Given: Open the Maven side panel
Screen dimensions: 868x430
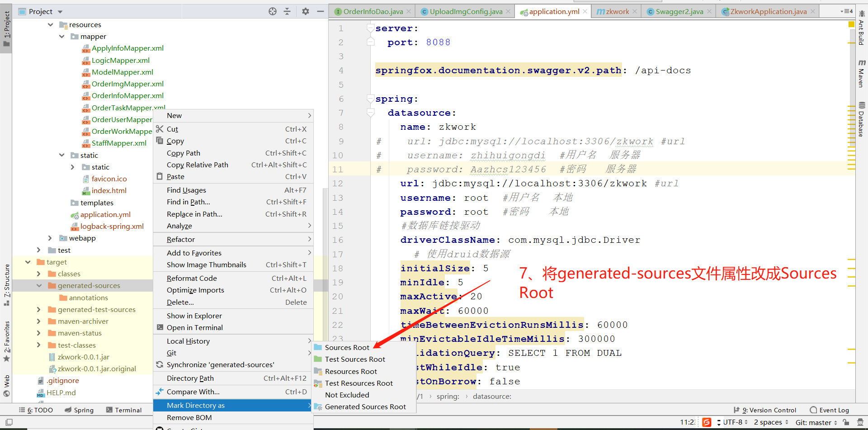Looking at the screenshot, I should (862, 74).
